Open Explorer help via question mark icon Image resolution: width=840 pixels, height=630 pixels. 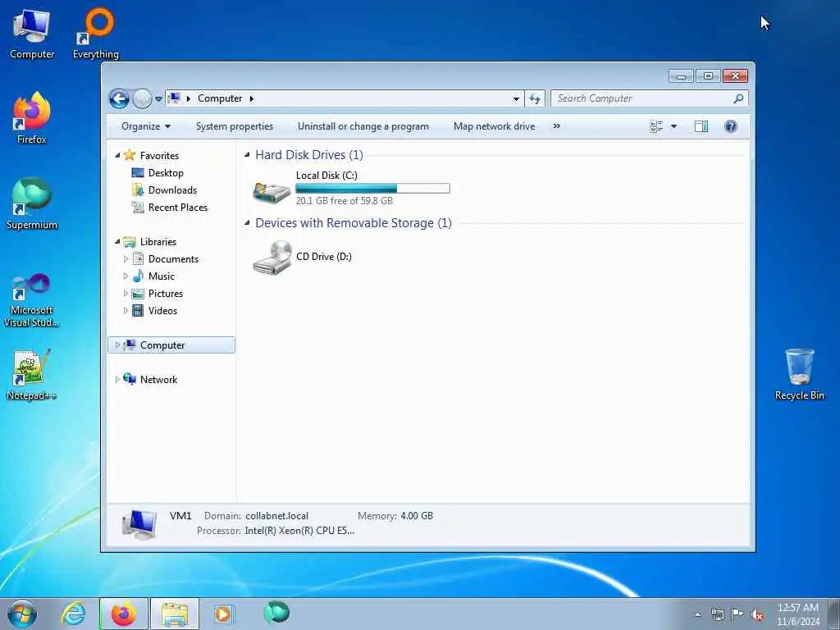731,126
